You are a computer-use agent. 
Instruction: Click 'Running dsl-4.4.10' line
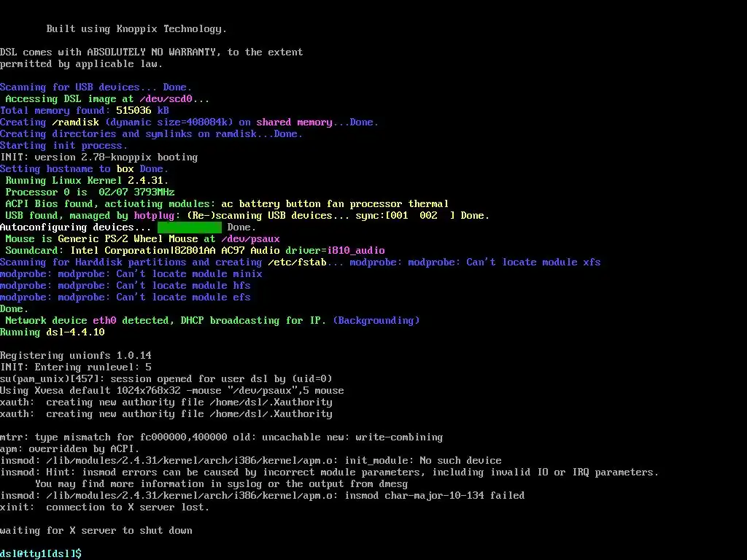(53, 332)
